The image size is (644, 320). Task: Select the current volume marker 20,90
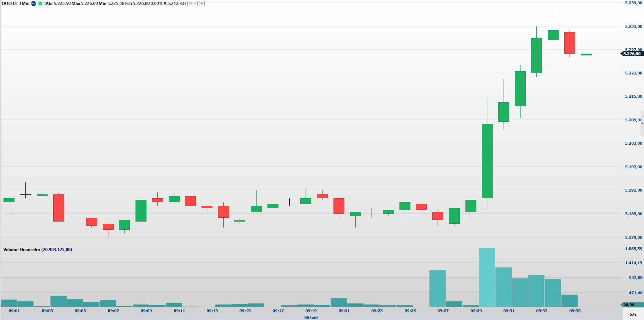pos(629,305)
